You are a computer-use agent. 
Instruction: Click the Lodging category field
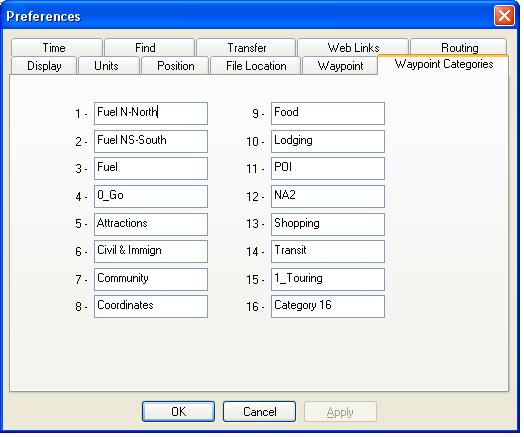pos(328,141)
